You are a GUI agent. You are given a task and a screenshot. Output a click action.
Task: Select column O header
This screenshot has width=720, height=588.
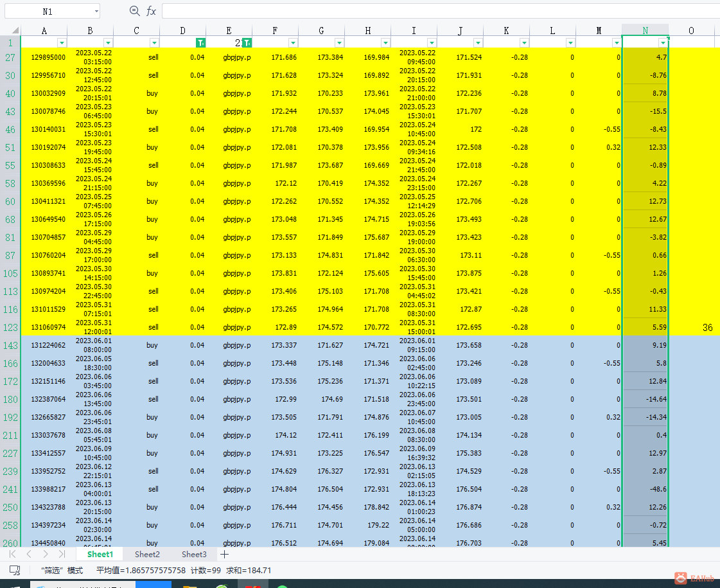[691, 30]
